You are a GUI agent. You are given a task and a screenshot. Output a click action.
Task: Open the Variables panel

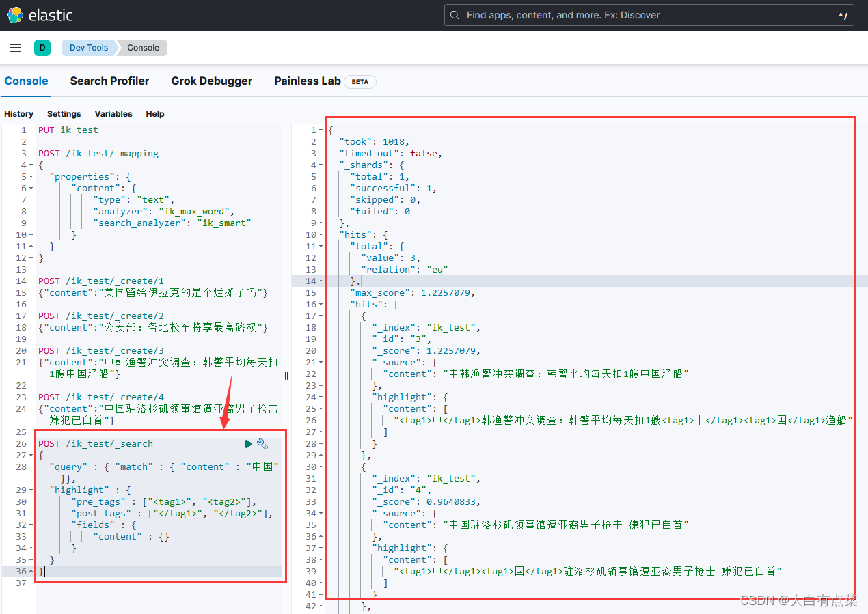(113, 113)
